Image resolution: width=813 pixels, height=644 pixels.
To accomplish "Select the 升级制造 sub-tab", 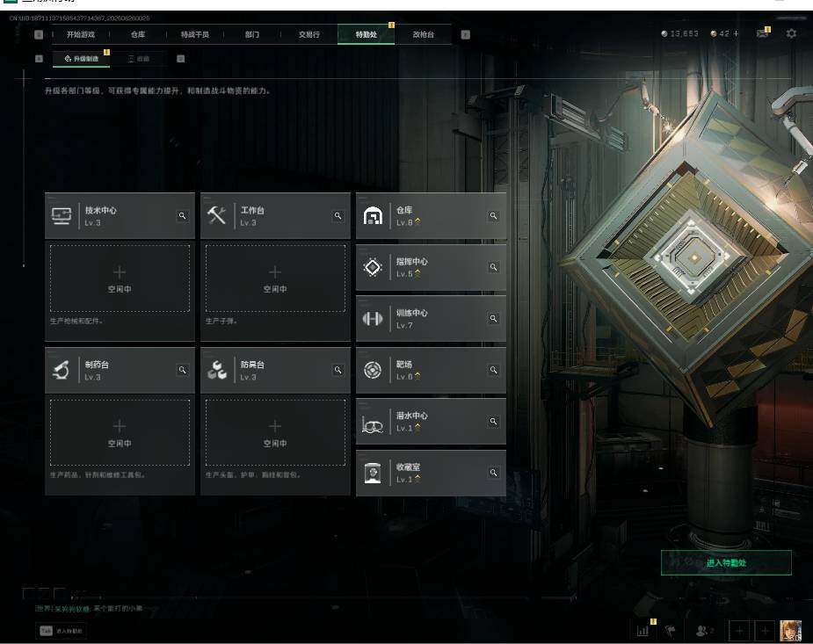I will coord(82,59).
